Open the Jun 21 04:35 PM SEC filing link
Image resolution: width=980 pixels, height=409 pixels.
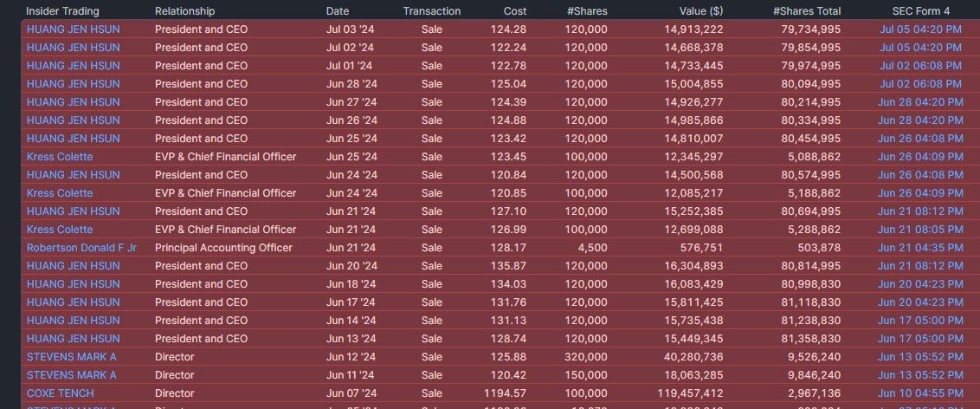click(x=919, y=248)
